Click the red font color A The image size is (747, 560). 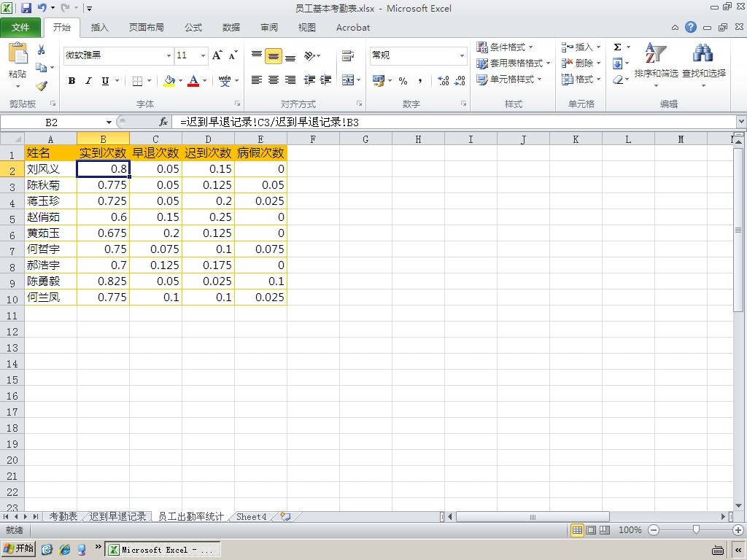tap(193, 80)
